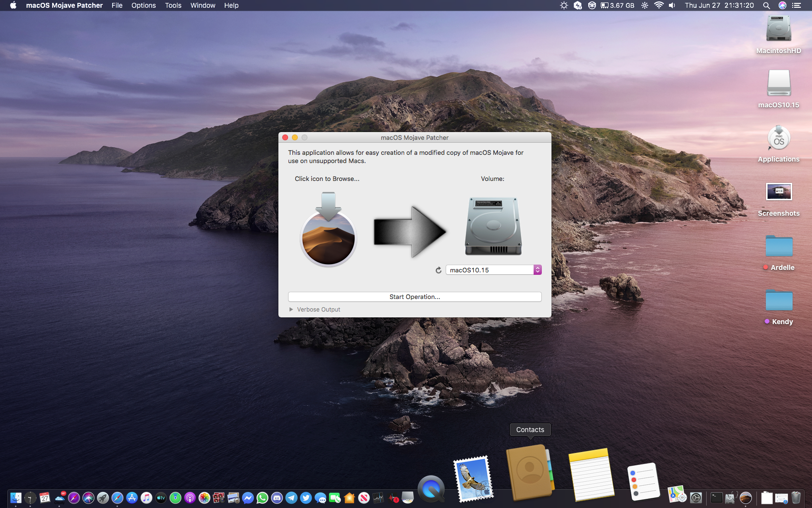Activate Siri from the menu bar

[783, 5]
